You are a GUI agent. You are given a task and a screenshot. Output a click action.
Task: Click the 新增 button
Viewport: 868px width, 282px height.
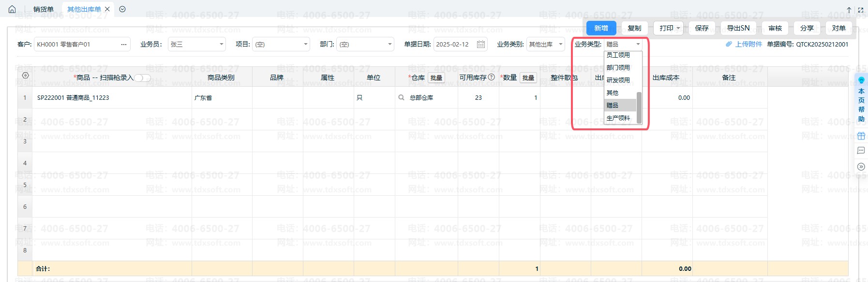click(x=601, y=28)
